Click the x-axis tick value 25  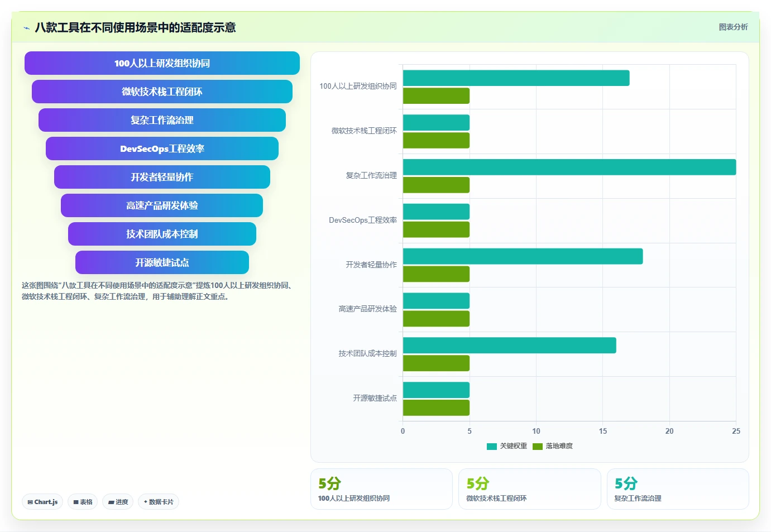coord(736,431)
